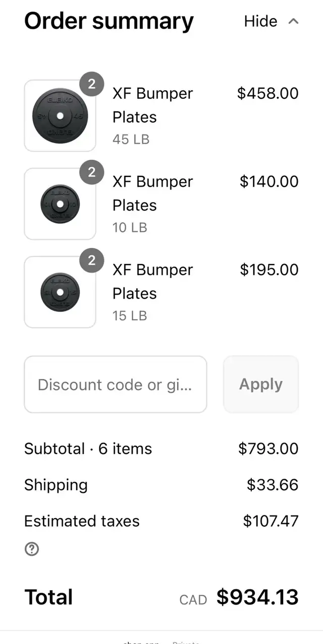Open the 15 LB bumper plate thumbnail
The height and width of the screenshot is (644, 323).
point(60,292)
